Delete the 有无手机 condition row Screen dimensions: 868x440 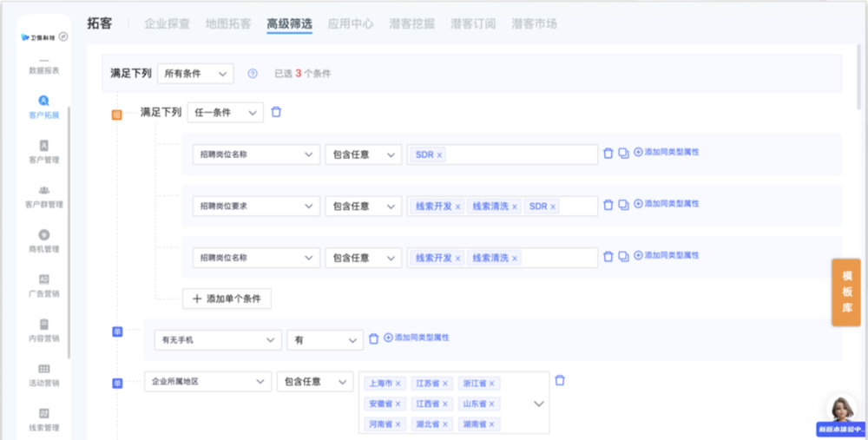coord(374,338)
